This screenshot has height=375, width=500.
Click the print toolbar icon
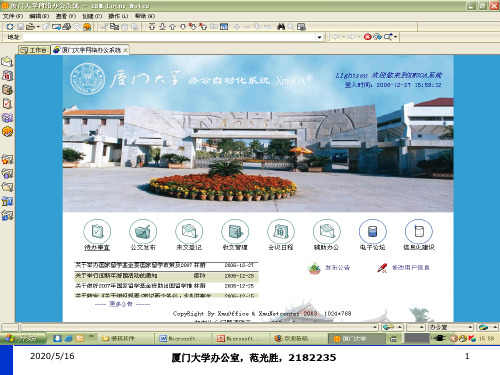click(67, 27)
